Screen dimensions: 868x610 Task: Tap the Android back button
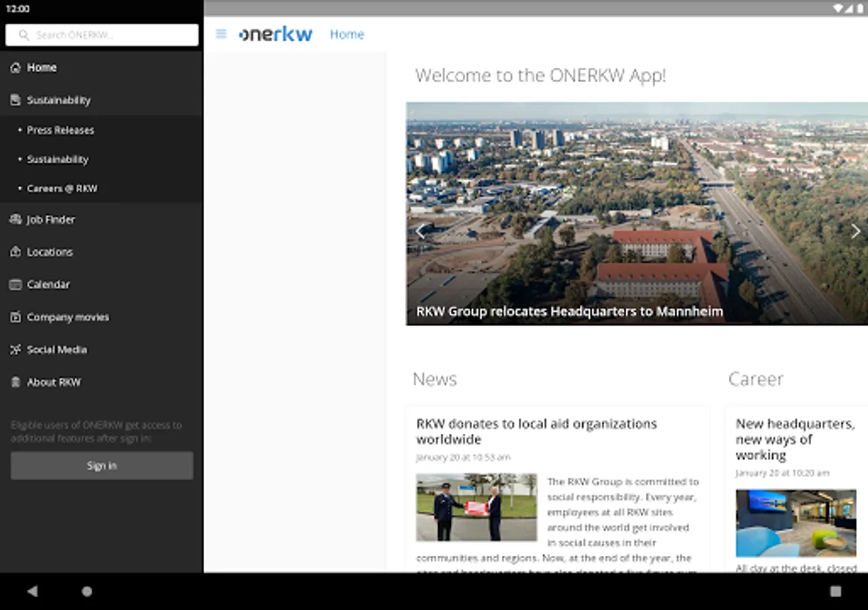[x=32, y=591]
